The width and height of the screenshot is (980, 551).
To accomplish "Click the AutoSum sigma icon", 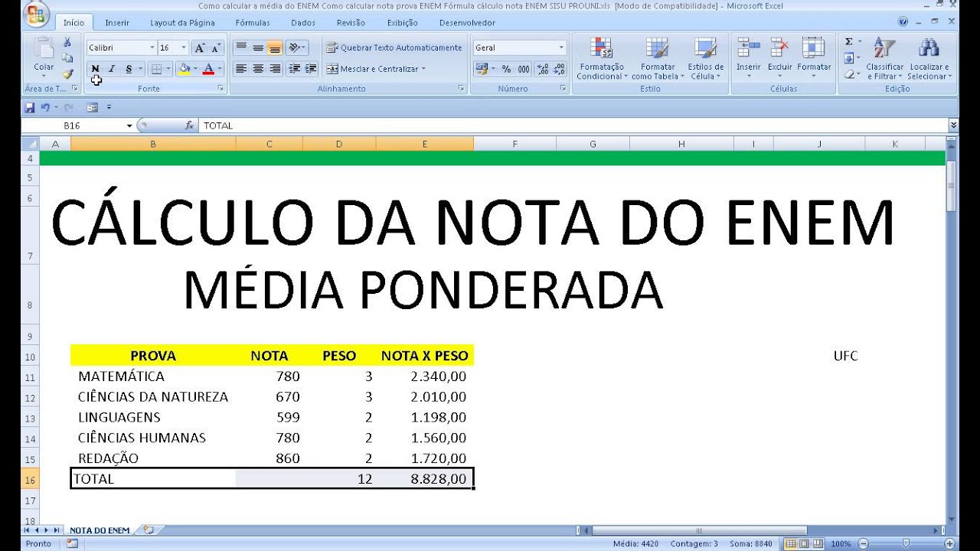I will click(849, 41).
